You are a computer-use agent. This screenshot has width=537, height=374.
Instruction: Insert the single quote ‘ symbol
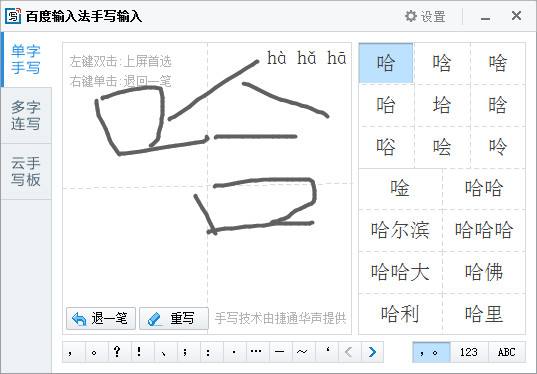click(326, 352)
